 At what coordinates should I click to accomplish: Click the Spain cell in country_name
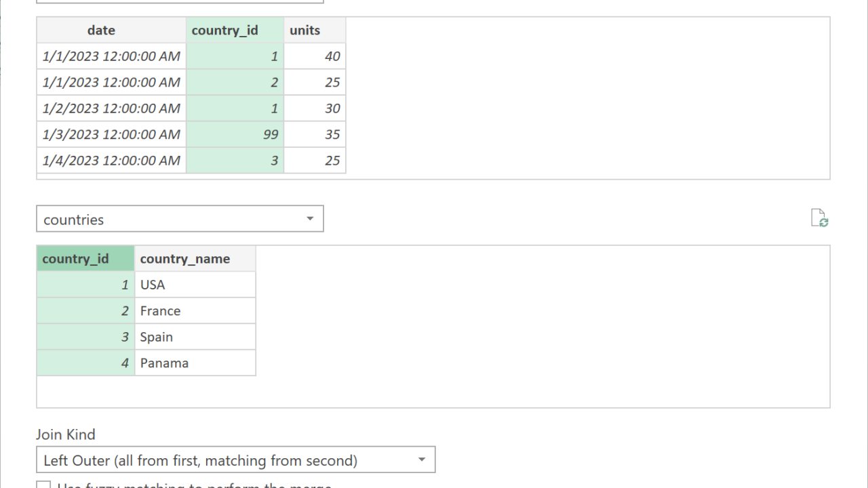[x=195, y=337]
